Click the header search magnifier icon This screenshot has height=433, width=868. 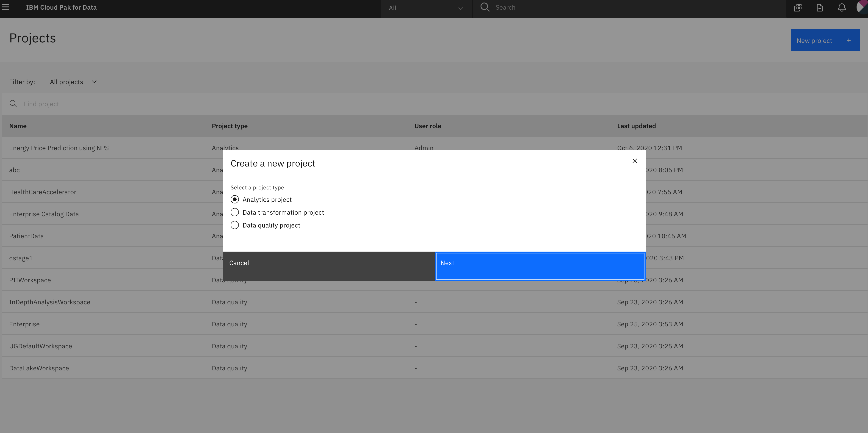tap(484, 7)
